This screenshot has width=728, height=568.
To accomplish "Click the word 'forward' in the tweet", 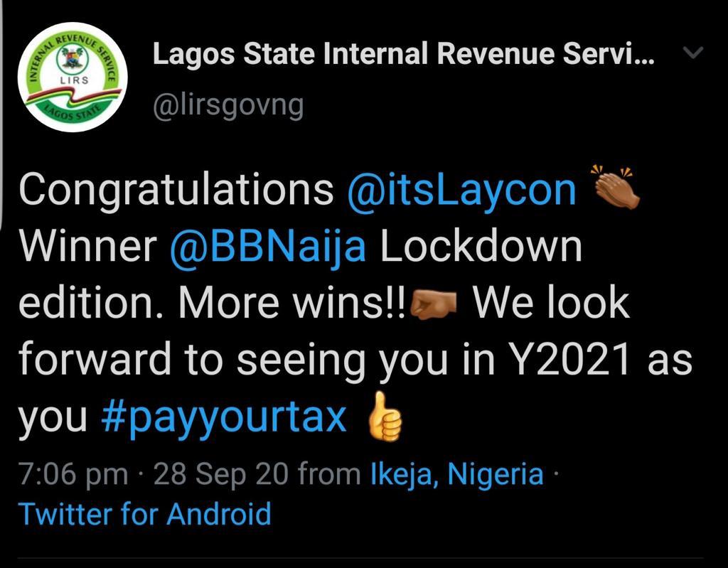I will point(93,361).
